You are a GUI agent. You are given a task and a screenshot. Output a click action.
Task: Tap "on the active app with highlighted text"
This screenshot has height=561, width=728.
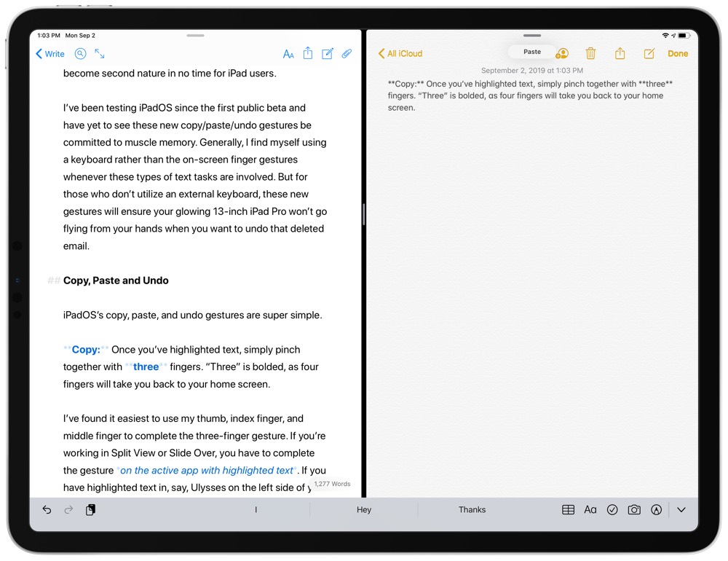click(x=207, y=471)
